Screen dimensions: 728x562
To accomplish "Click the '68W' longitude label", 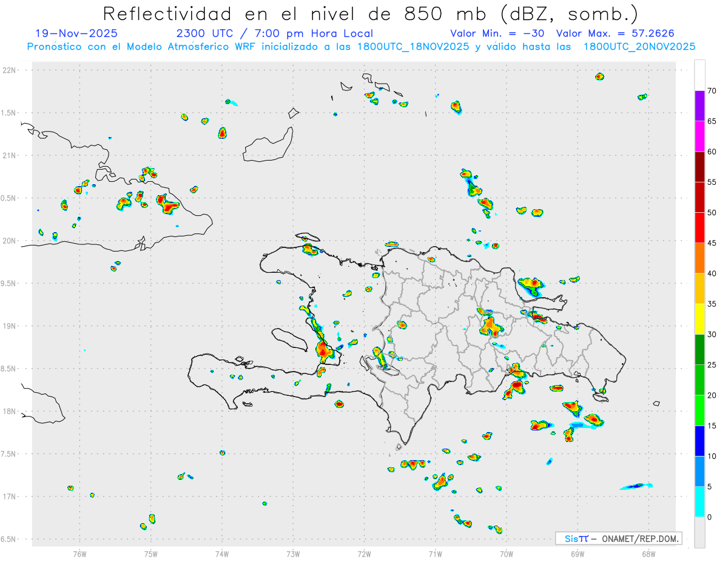I will pos(648,554).
